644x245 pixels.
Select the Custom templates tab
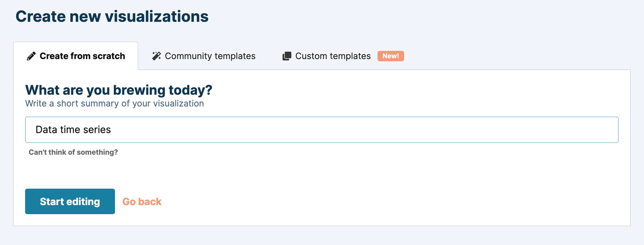point(333,56)
